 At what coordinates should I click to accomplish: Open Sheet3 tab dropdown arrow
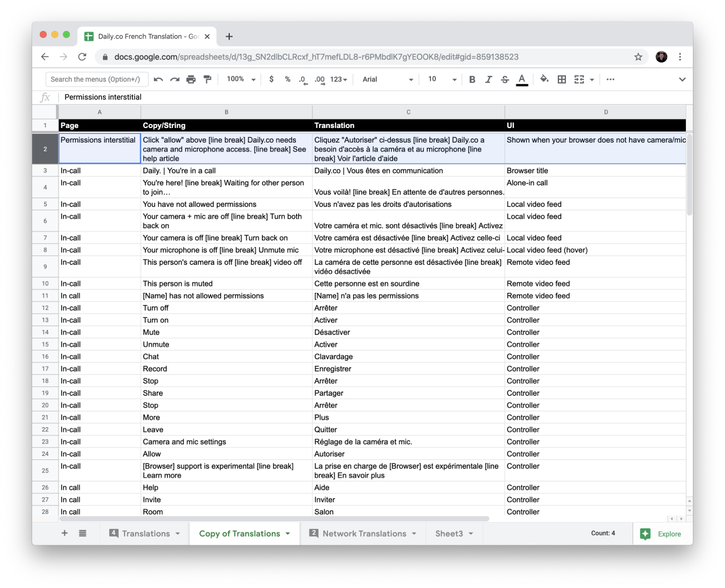[x=471, y=534]
